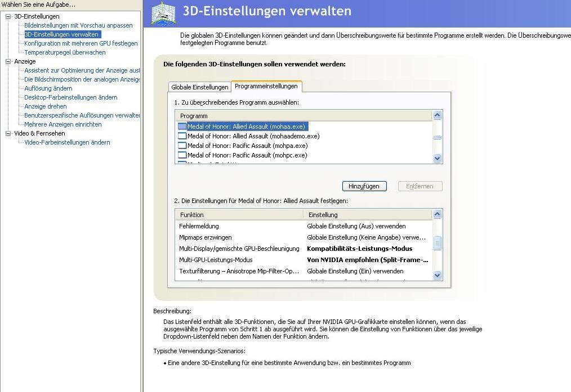Click the 'Funktion' column header

tap(239, 214)
